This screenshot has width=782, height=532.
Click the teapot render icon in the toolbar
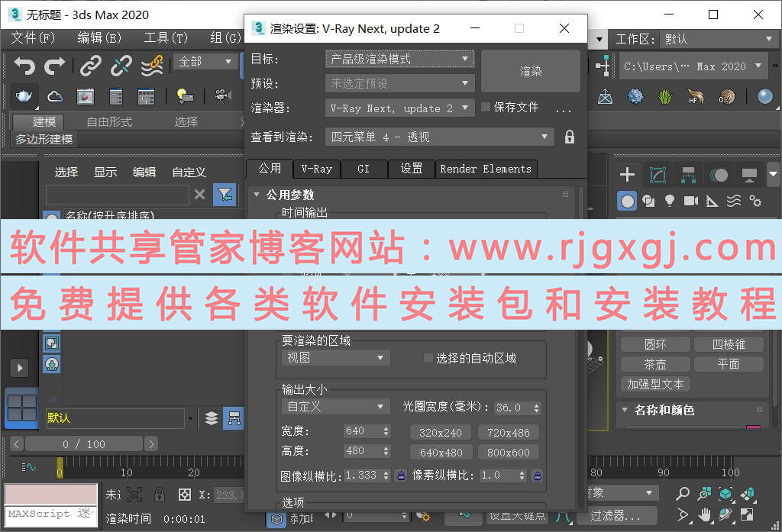(24, 95)
